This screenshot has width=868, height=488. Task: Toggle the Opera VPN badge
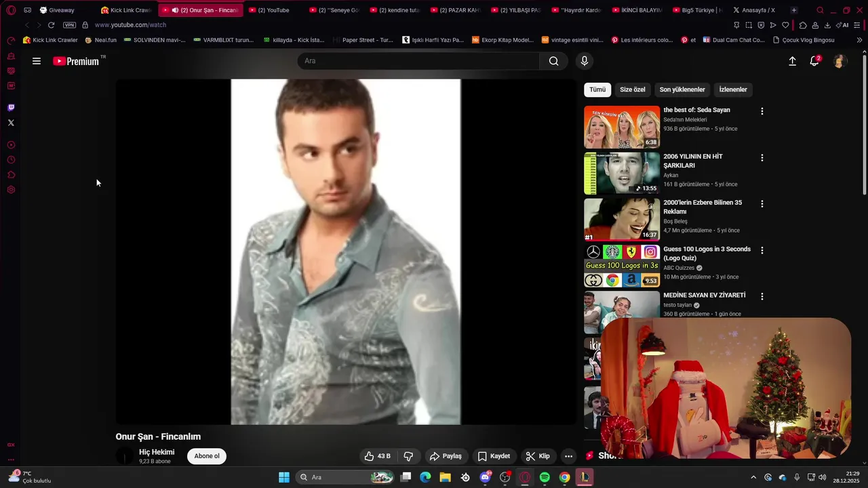click(69, 25)
